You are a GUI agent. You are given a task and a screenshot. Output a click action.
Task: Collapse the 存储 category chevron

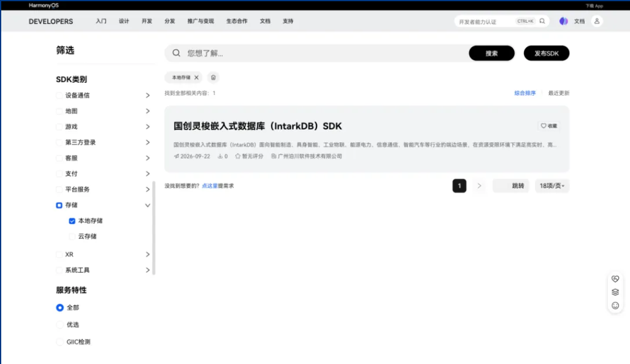coord(147,205)
